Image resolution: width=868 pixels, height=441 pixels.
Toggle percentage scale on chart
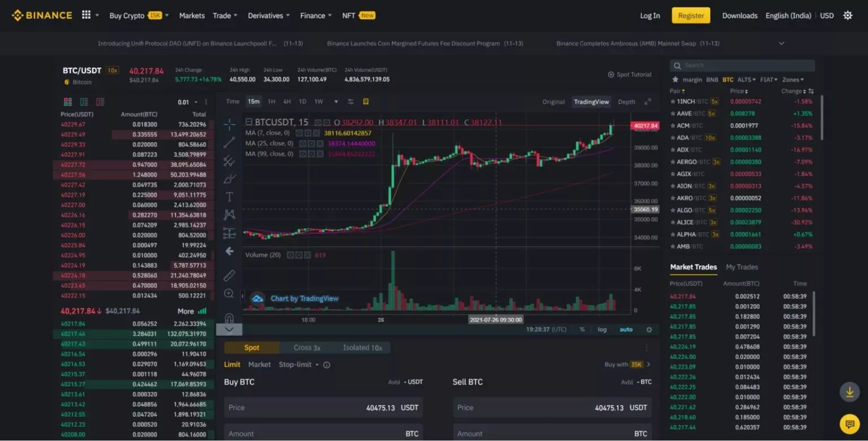[x=582, y=329]
